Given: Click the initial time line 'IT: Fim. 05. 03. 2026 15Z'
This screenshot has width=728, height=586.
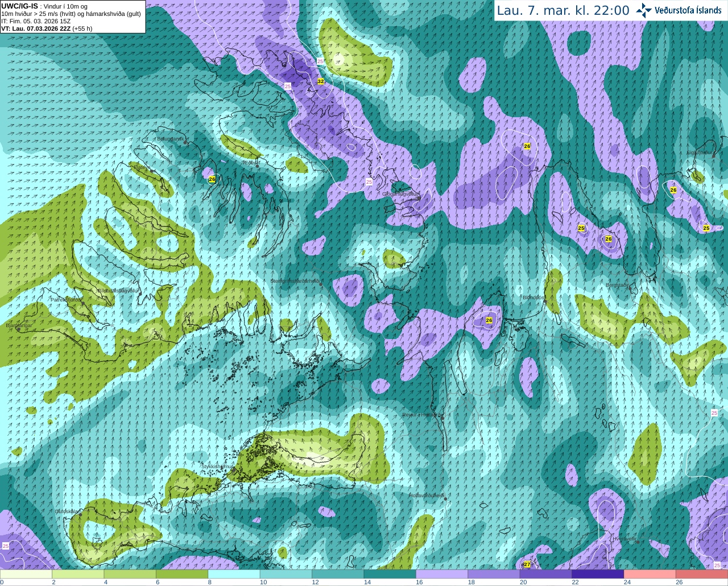Looking at the screenshot, I should 36,21.
